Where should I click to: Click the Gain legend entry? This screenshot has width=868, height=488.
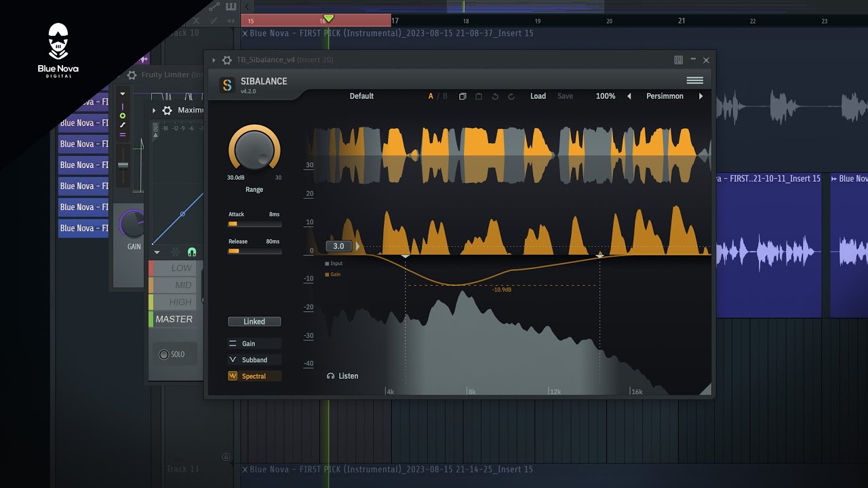[x=334, y=274]
